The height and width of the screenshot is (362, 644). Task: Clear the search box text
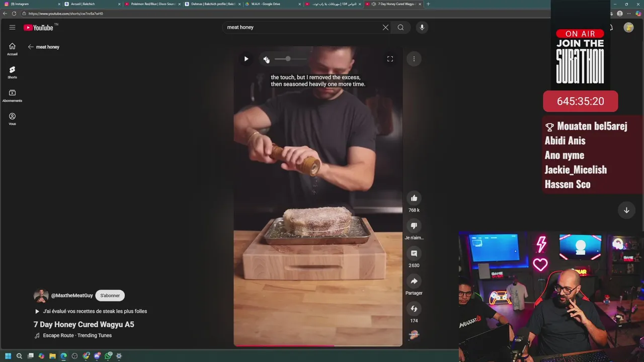385,27
